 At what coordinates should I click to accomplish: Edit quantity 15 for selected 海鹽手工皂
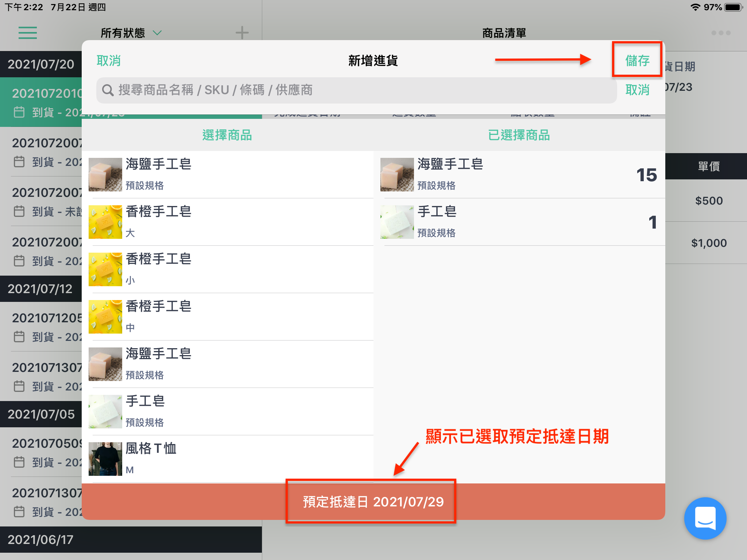(647, 175)
